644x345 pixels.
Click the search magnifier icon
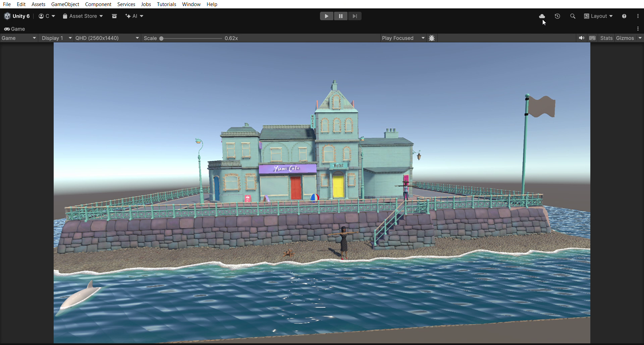click(573, 16)
